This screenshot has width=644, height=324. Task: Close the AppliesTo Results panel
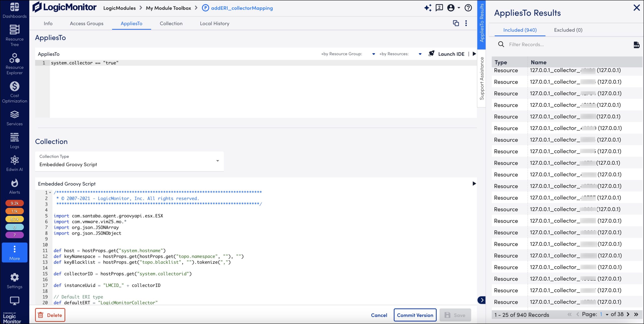tap(636, 8)
